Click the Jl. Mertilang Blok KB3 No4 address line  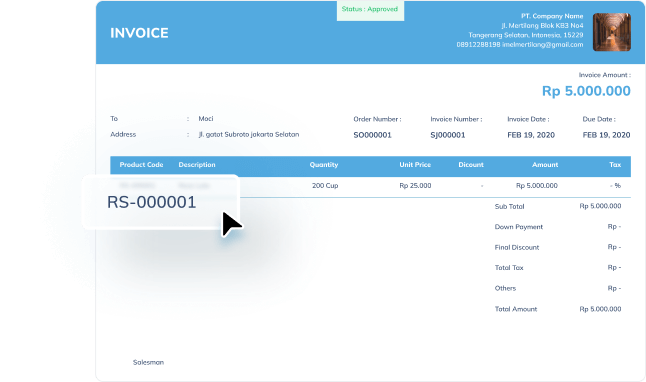coord(542,26)
